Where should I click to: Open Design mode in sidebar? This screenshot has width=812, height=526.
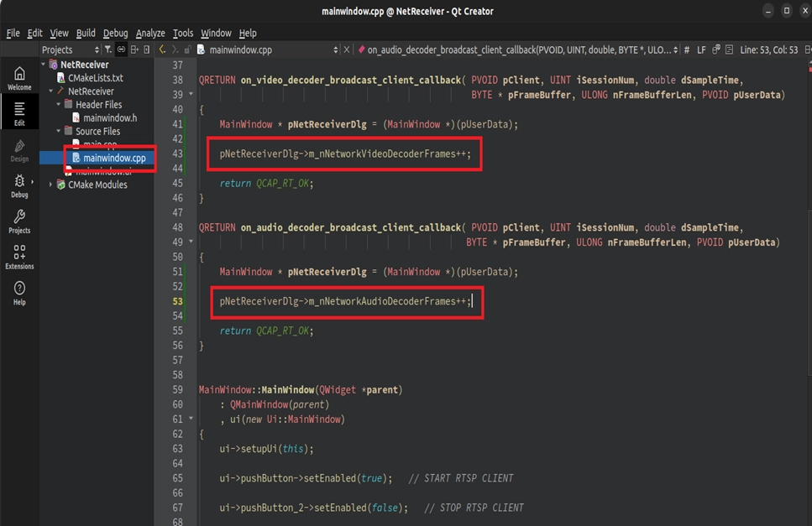[x=19, y=150]
